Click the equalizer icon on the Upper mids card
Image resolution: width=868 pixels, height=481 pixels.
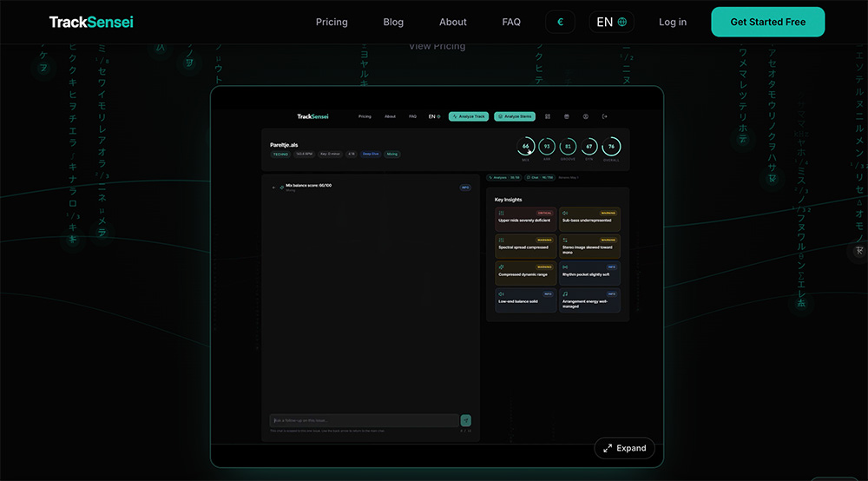tap(501, 213)
